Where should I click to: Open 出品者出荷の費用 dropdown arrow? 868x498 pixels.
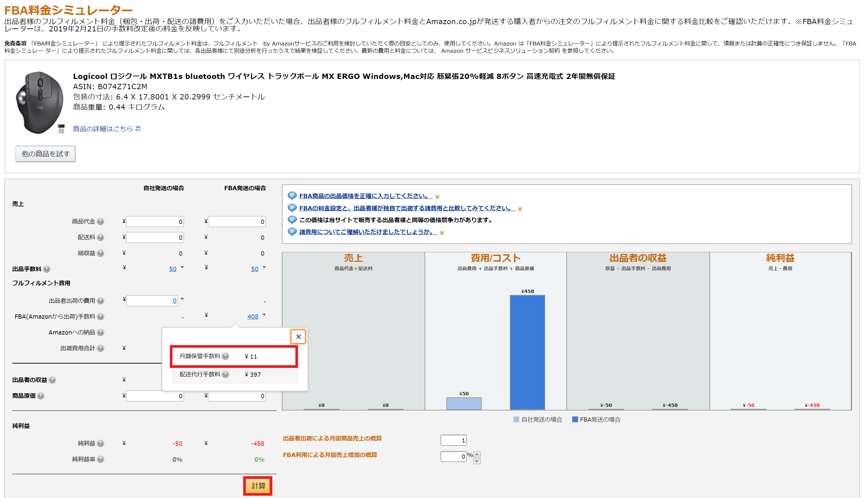(x=182, y=299)
